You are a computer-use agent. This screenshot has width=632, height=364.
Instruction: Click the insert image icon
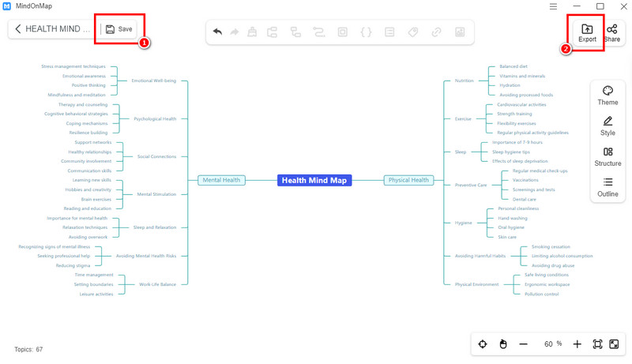(459, 32)
